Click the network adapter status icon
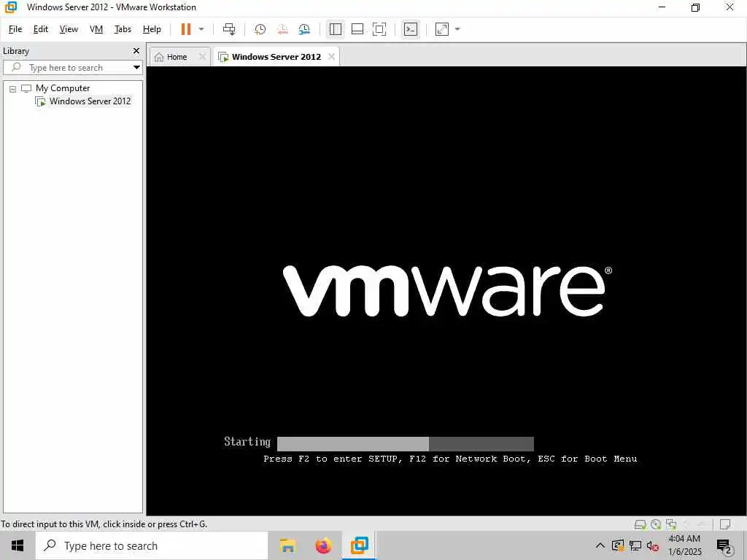This screenshot has width=747, height=560. pos(671,524)
